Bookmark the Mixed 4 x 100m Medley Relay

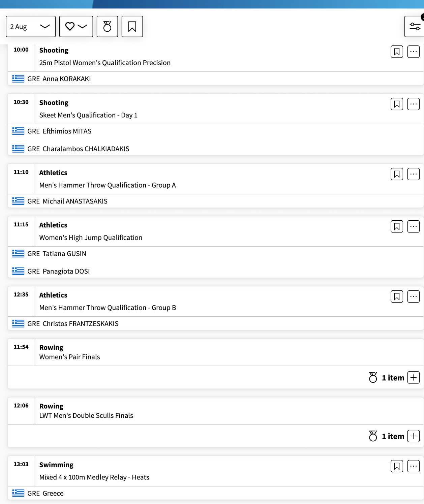[x=397, y=466]
